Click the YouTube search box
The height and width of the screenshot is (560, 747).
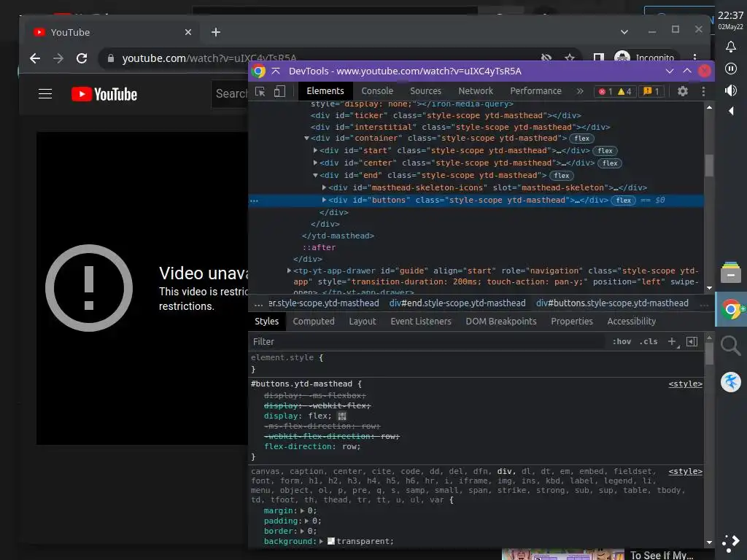point(230,94)
